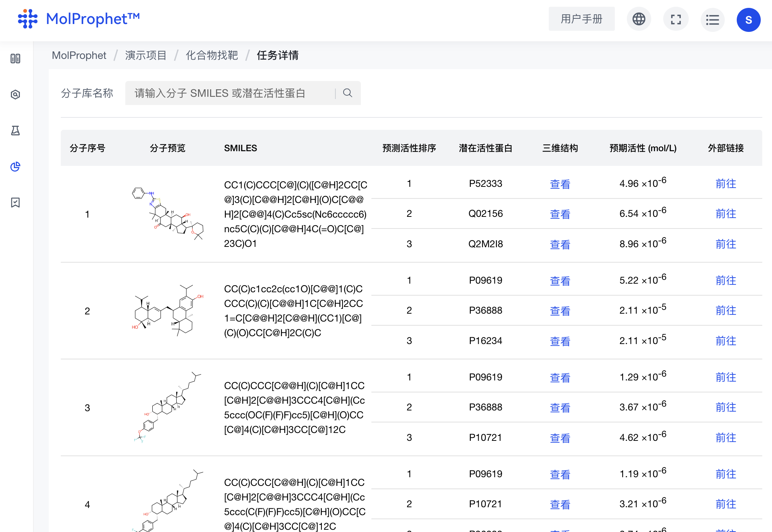The height and width of the screenshot is (532, 772).
Task: Open external link for molecule 3 P09619
Action: 726,377
